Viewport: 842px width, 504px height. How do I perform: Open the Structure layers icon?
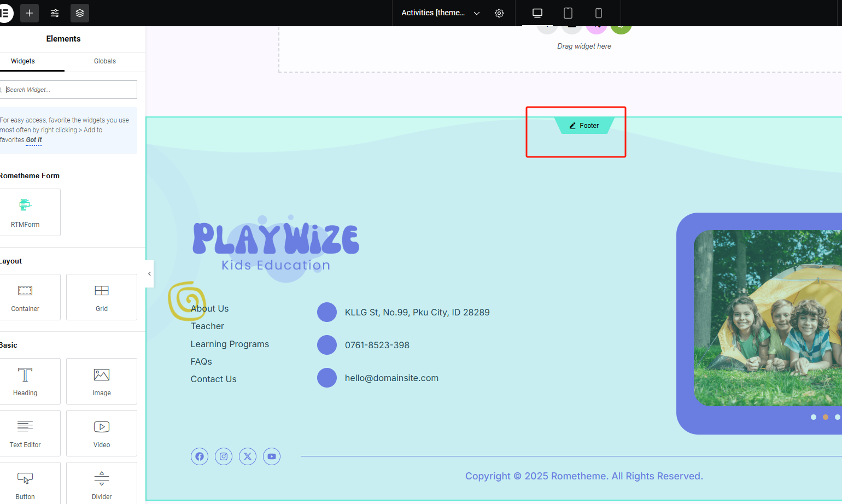coord(80,13)
